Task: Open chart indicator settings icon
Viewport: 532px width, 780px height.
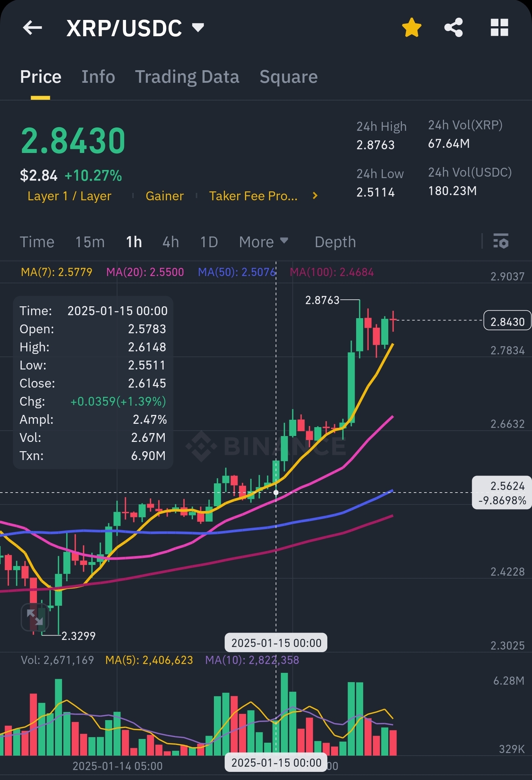Action: point(501,242)
